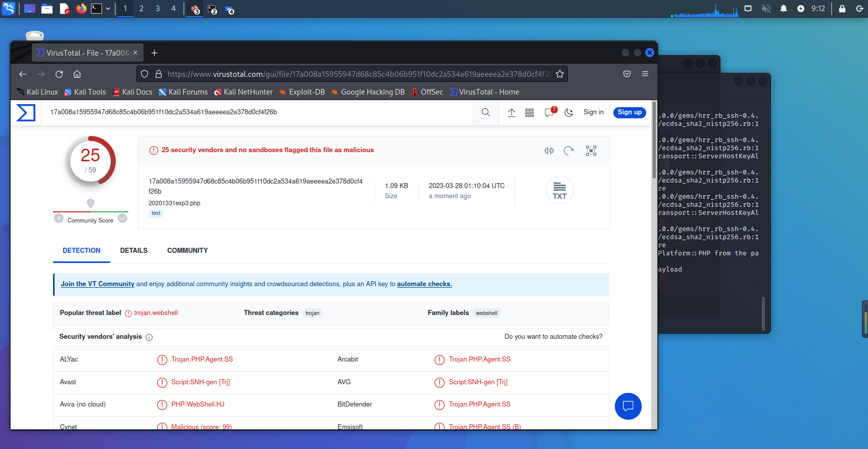Click community score downvote X icon
The width and height of the screenshot is (868, 449).
(59, 218)
